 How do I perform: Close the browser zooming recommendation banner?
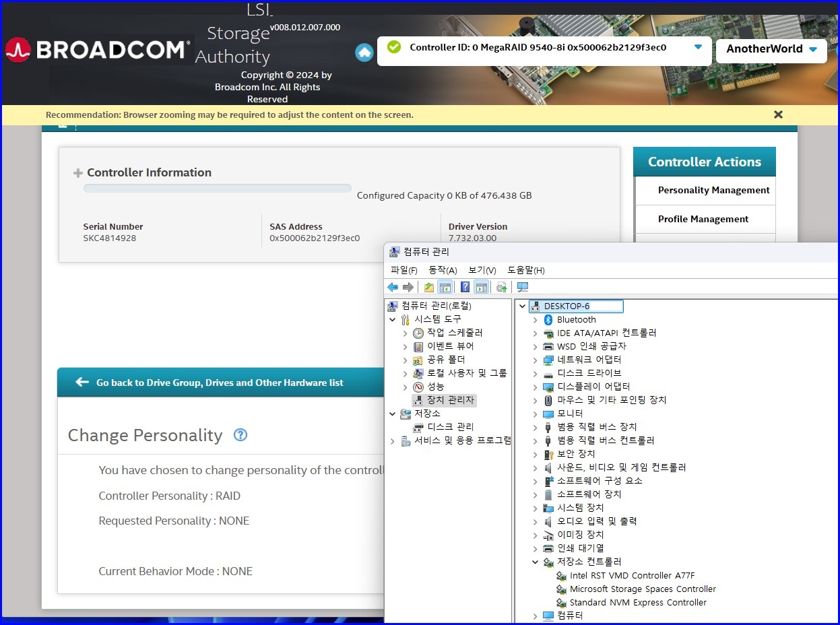[x=778, y=114]
